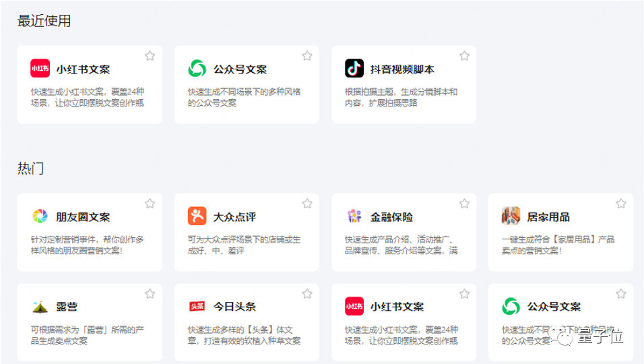Mark 金融保险 as favorite via star

(464, 204)
